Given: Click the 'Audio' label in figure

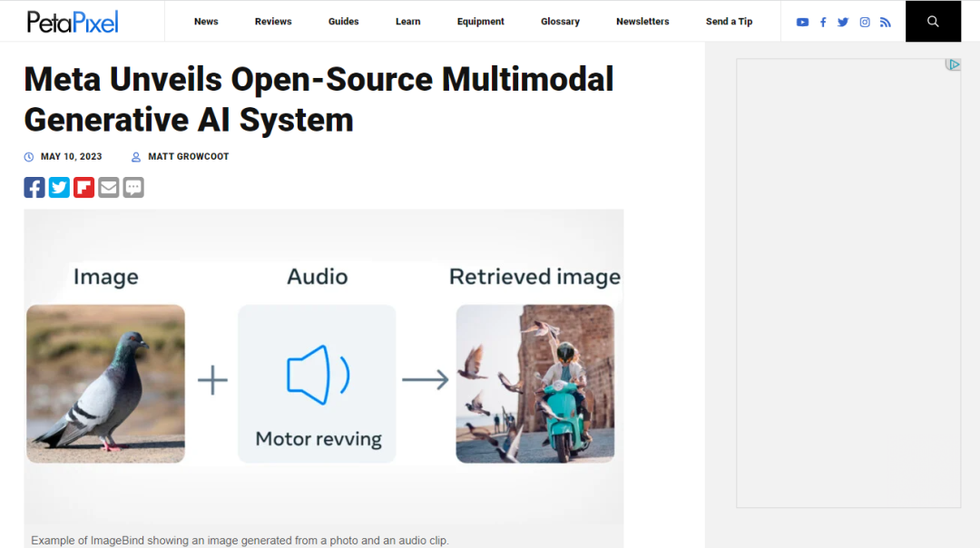Looking at the screenshot, I should coord(318,277).
